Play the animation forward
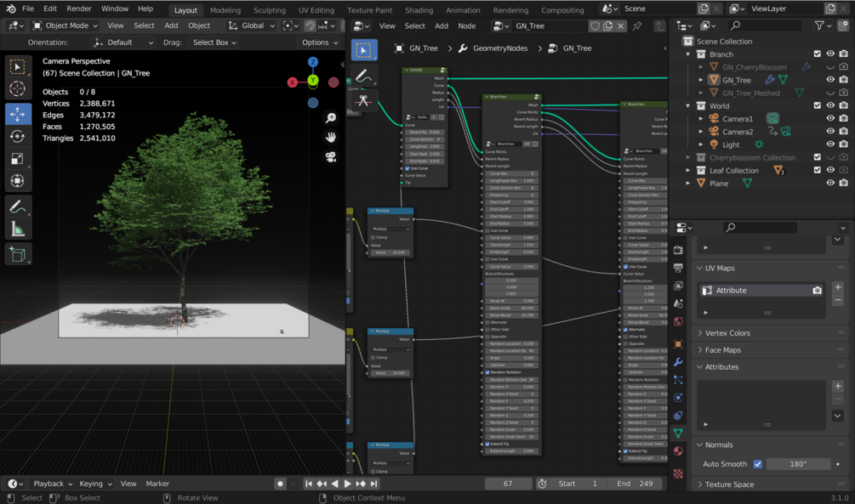 pos(347,484)
